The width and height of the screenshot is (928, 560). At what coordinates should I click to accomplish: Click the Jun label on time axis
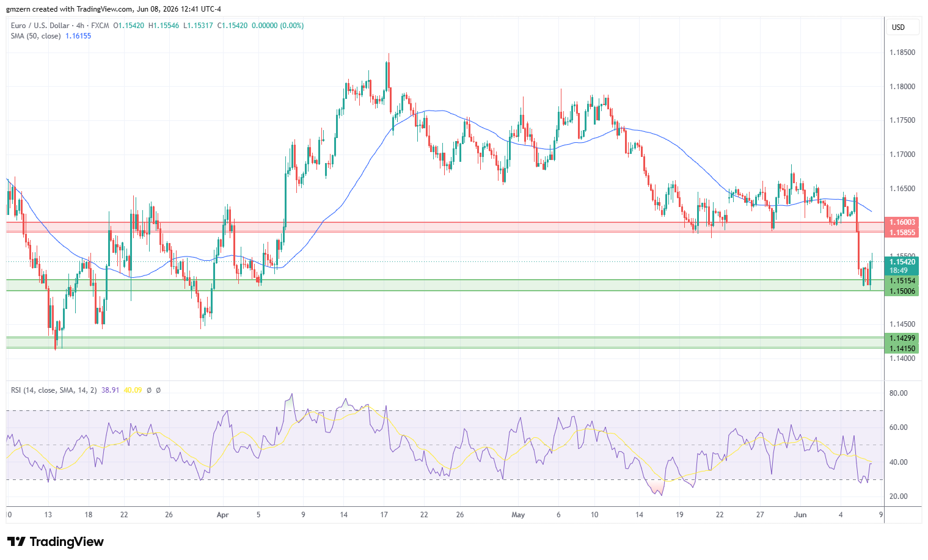click(x=800, y=515)
